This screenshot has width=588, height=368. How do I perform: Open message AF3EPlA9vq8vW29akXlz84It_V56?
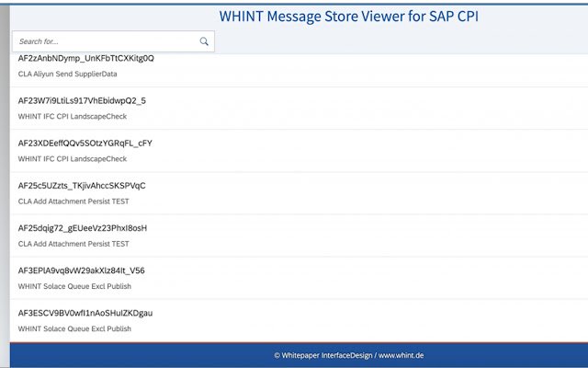pos(82,270)
